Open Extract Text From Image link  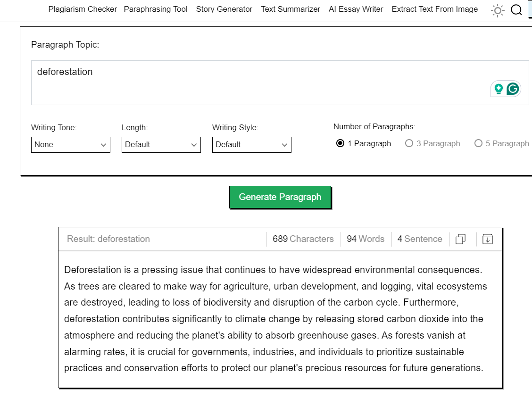pyautogui.click(x=435, y=9)
